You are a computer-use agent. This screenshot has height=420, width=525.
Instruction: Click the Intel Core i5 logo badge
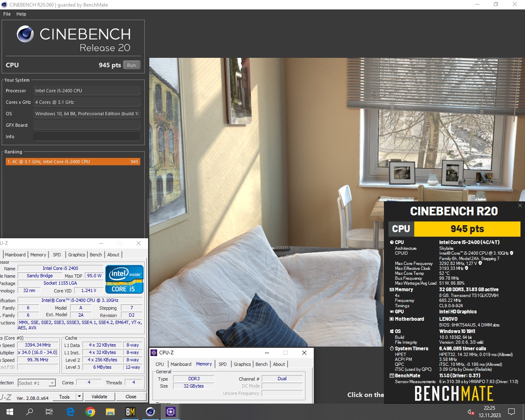124,279
